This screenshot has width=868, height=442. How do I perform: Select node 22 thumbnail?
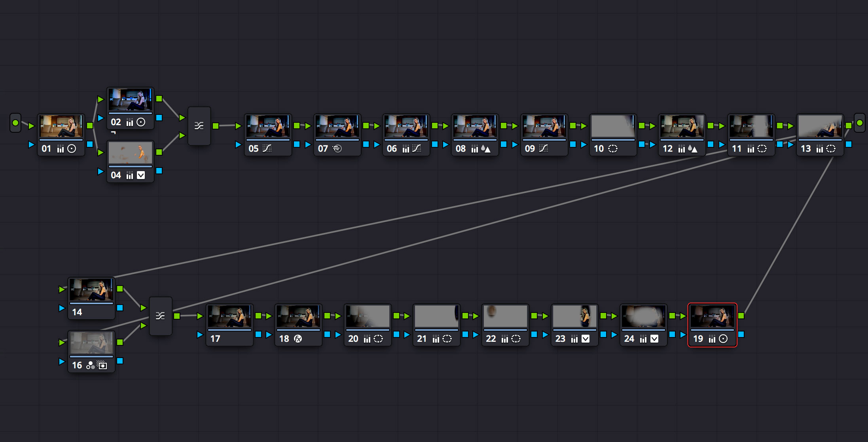[x=505, y=316]
